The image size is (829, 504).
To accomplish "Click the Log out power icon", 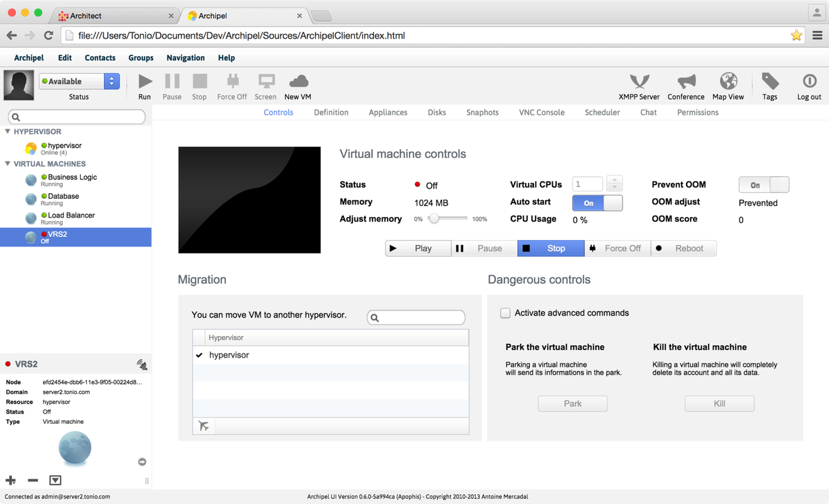I will [809, 81].
